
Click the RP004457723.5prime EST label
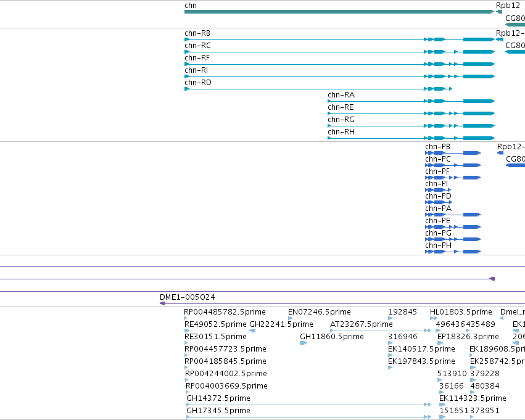[225, 350]
